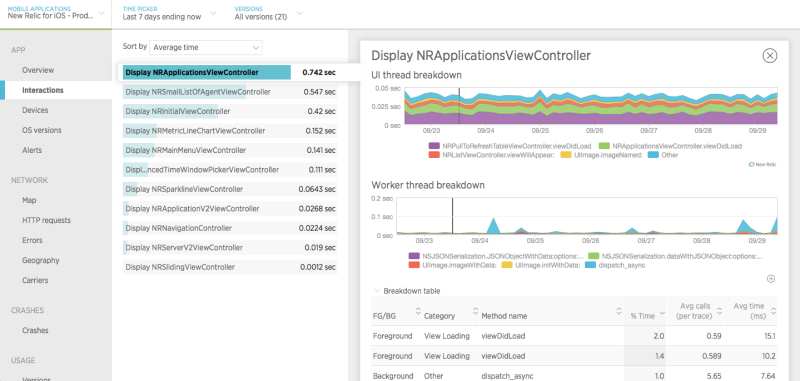Close the Display NRApplicationsViewController panel
The image size is (800, 381).
pos(769,55)
